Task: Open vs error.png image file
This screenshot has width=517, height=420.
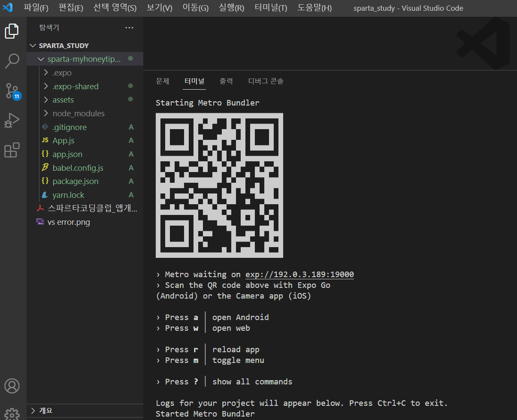Action: 69,222
